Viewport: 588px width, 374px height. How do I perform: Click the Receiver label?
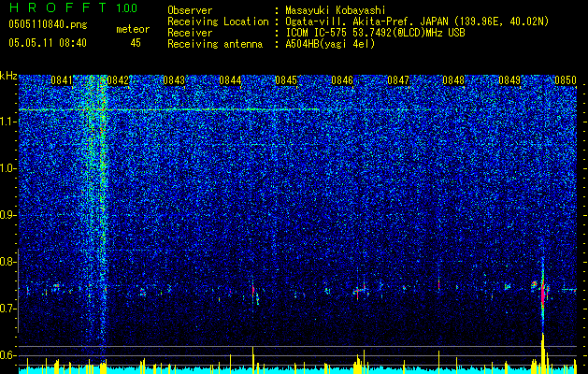190,33
